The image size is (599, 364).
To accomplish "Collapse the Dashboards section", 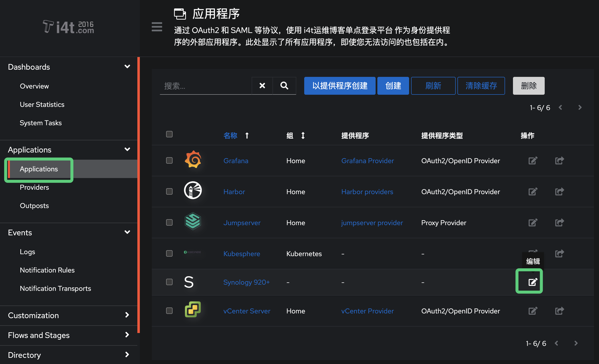I will (127, 66).
